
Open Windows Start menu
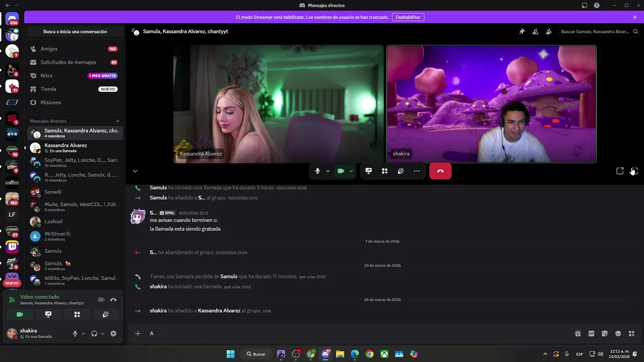[x=230, y=354]
